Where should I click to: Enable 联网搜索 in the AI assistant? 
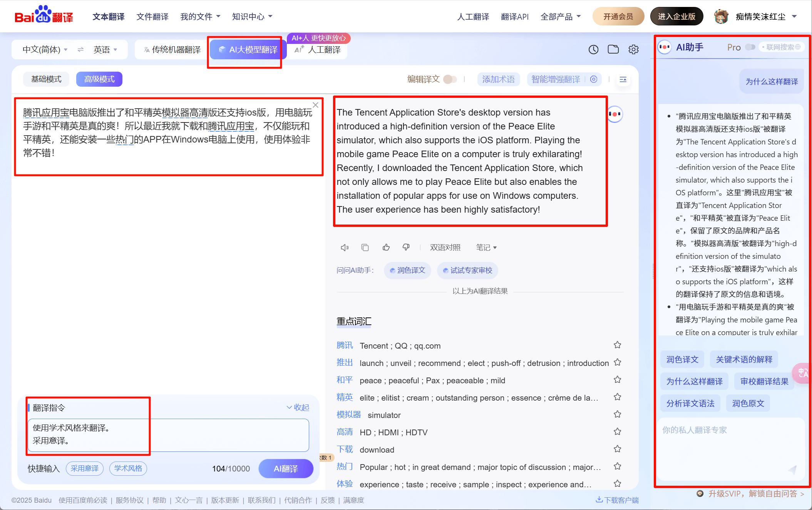pos(781,47)
